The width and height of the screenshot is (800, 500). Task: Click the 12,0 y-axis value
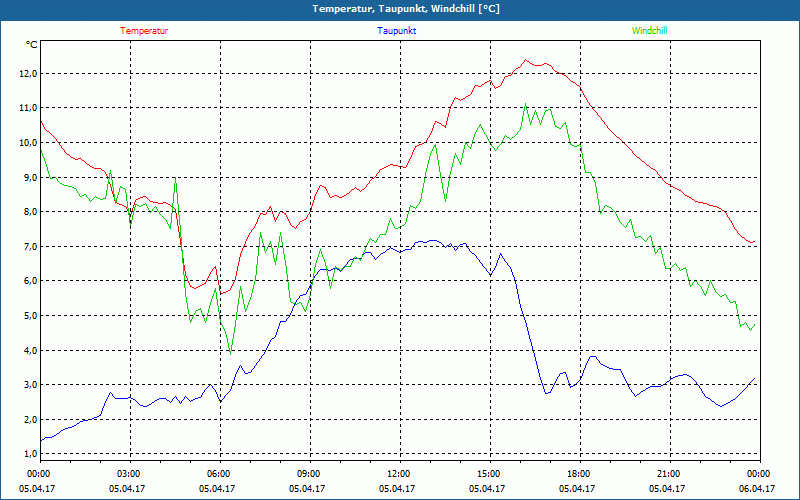[29, 73]
